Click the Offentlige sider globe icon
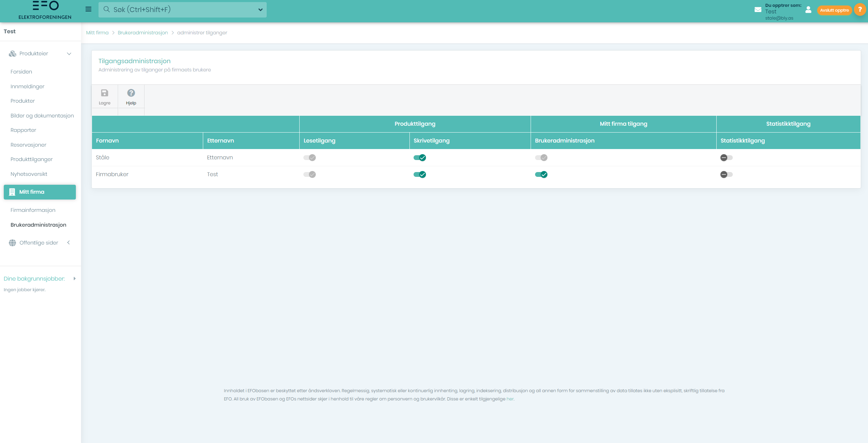868x443 pixels. coord(12,243)
